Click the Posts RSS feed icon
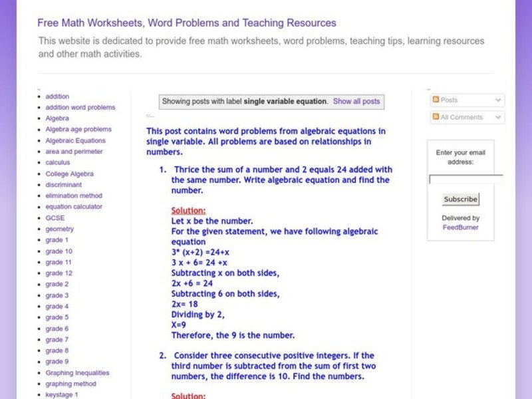This screenshot has width=532, height=399. point(436,100)
